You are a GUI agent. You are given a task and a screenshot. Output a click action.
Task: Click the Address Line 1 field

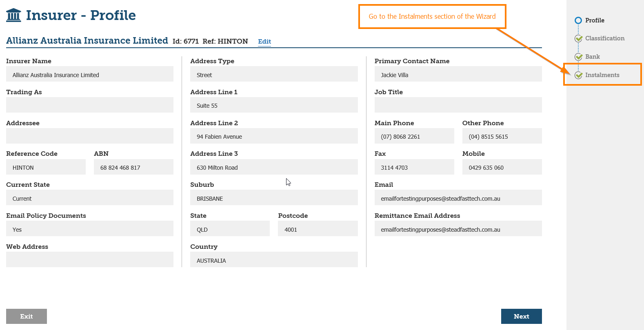coord(274,105)
